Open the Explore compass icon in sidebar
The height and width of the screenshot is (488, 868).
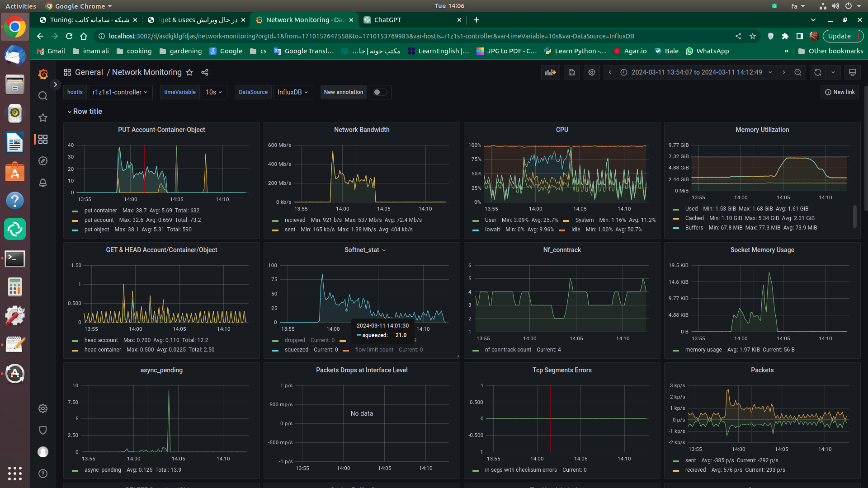click(x=43, y=161)
